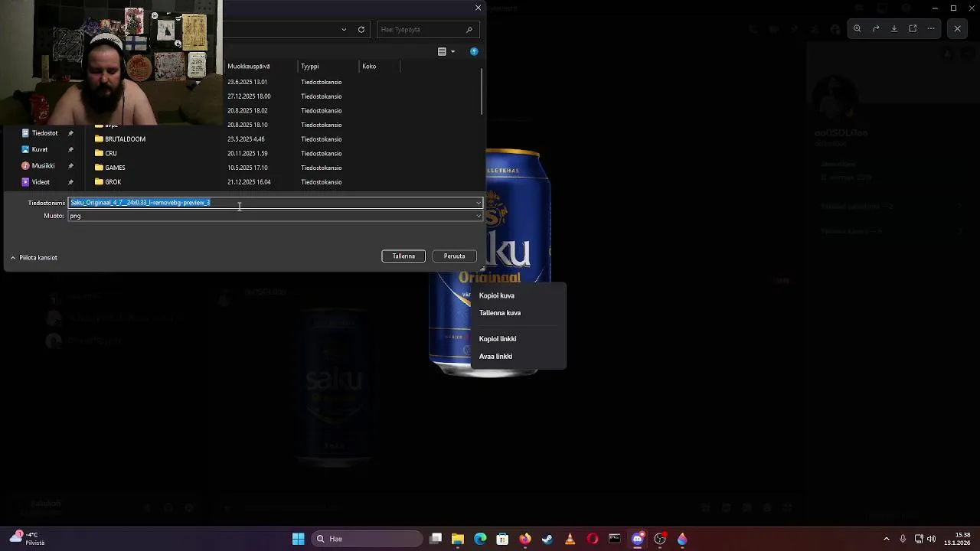Download the image from the viewer toolbar
The height and width of the screenshot is (551, 980).
coord(894,29)
